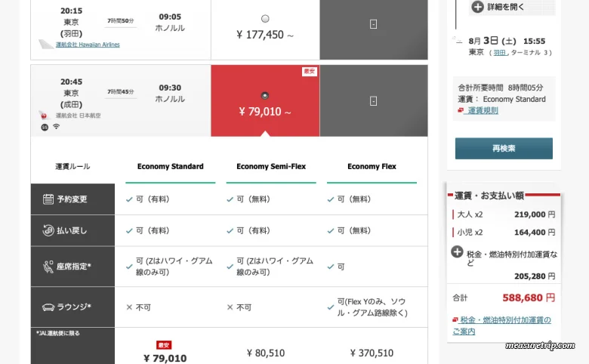The image size is (589, 364).
Task: Open the 羽田 airport link
Action: [500, 53]
